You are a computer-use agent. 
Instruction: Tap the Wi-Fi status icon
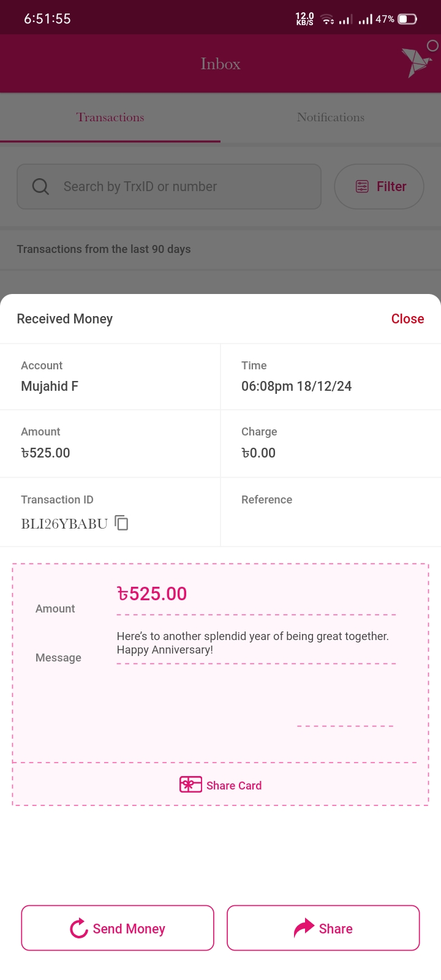[x=328, y=20]
